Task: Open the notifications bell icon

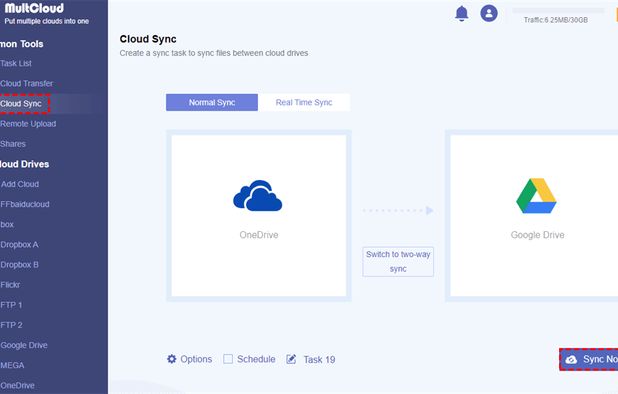Action: point(462,13)
